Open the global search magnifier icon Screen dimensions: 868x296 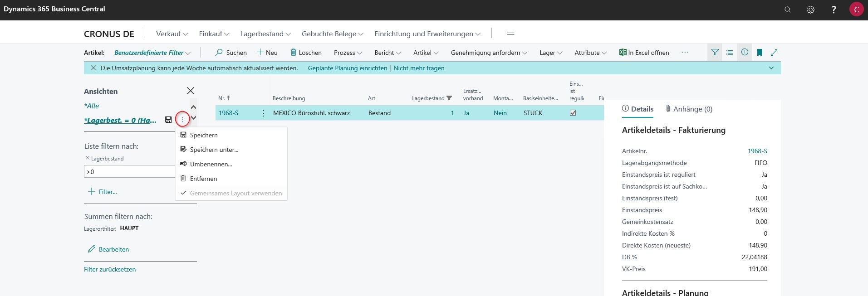pyautogui.click(x=788, y=10)
